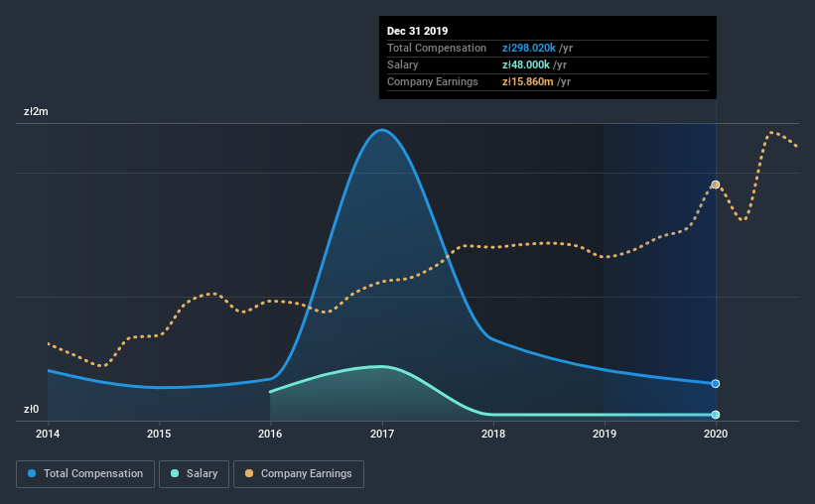Click the 2018 x-axis label
This screenshot has height=504, width=815.
tap(493, 434)
